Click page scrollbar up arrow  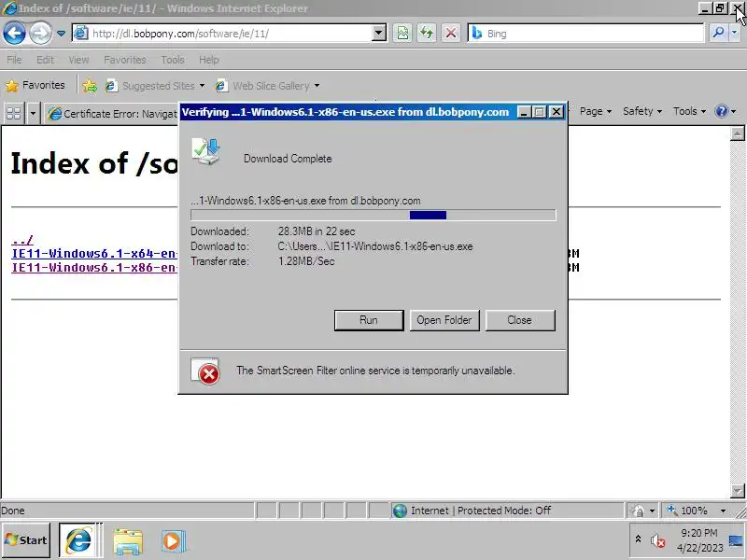pyautogui.click(x=738, y=133)
